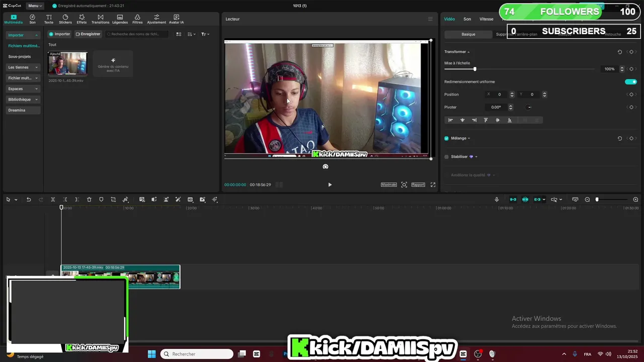Open the Effets tab
The height and width of the screenshot is (362, 644).
tap(82, 19)
